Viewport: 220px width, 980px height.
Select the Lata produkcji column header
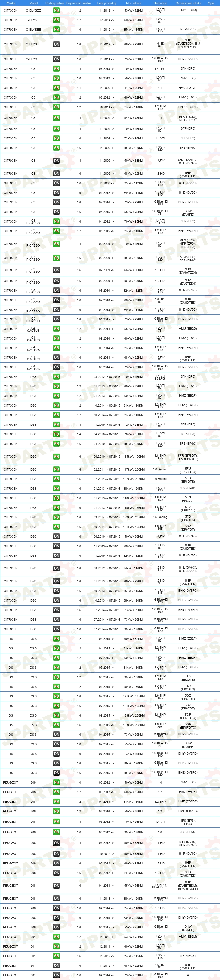[x=106, y=3]
